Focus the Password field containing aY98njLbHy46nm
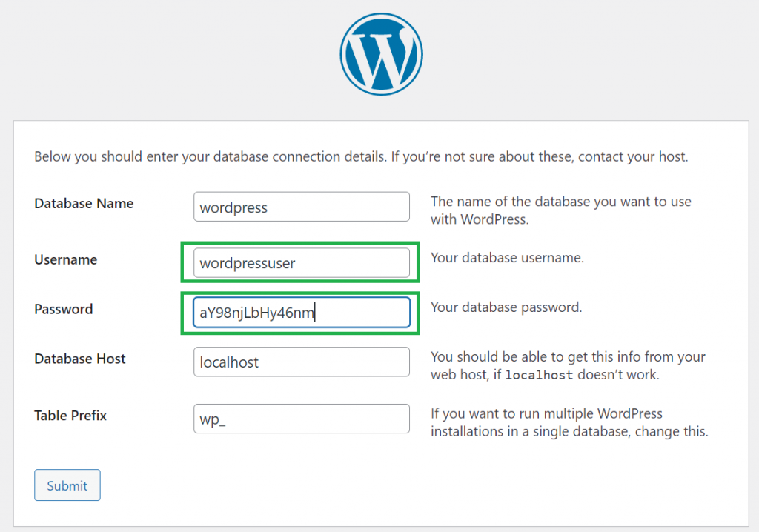Screen dimensions: 759x532 point(301,312)
